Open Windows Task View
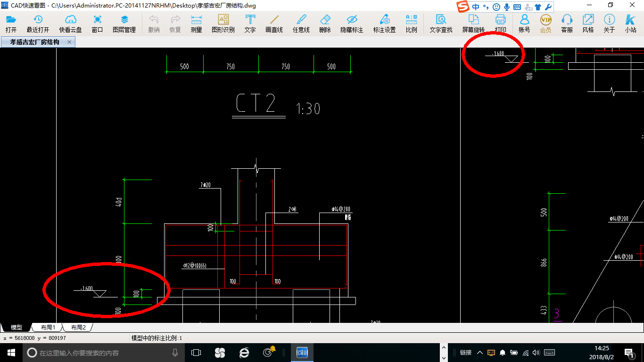The width and height of the screenshot is (644, 362). click(x=196, y=353)
